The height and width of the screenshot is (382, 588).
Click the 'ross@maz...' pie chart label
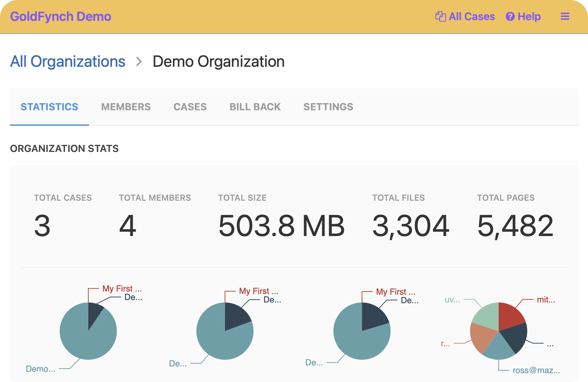[536, 370]
